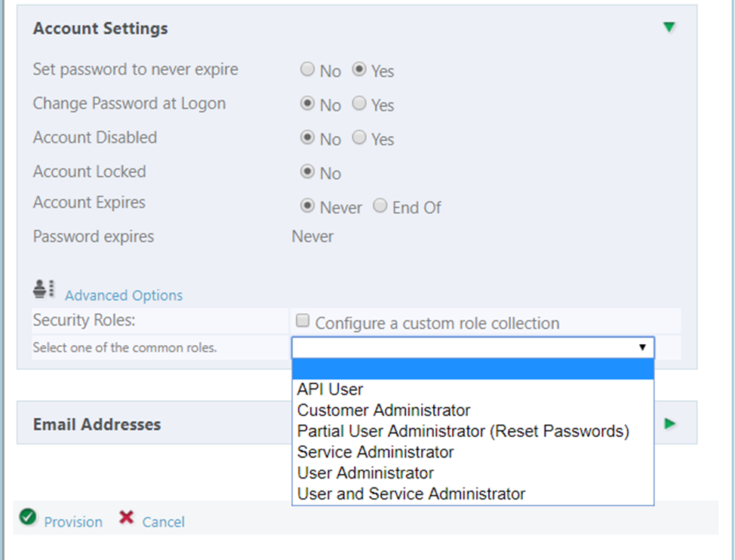
Task: Click the Cancel link
Action: tap(163, 522)
